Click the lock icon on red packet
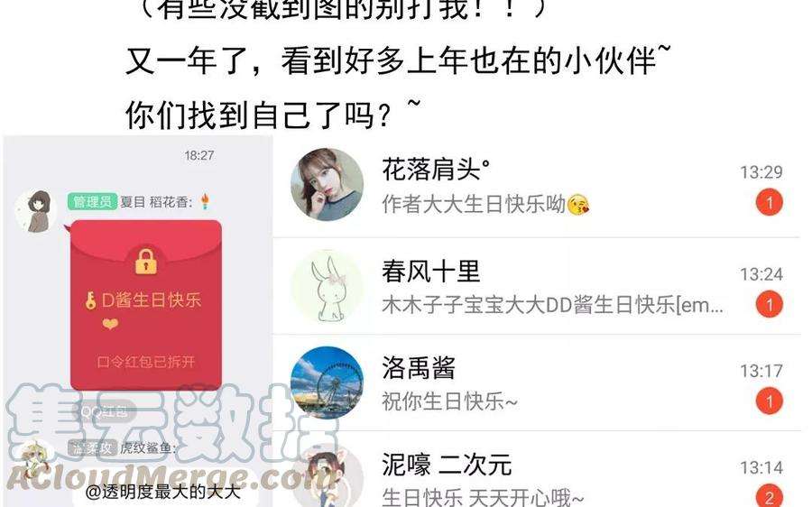This screenshot has width=812, height=507. click(x=146, y=262)
